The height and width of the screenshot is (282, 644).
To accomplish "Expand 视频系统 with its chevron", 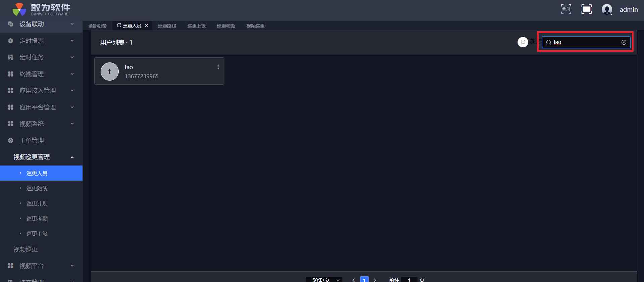I will pos(72,124).
